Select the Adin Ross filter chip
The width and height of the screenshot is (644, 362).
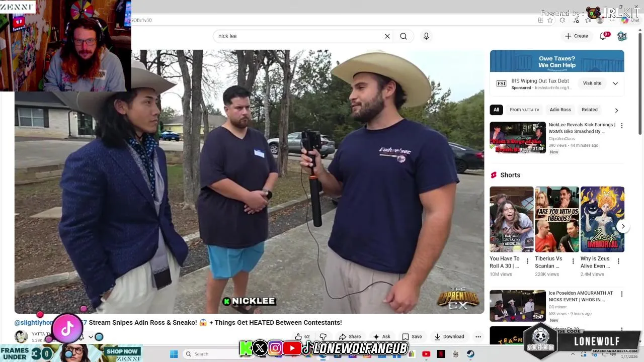(560, 110)
